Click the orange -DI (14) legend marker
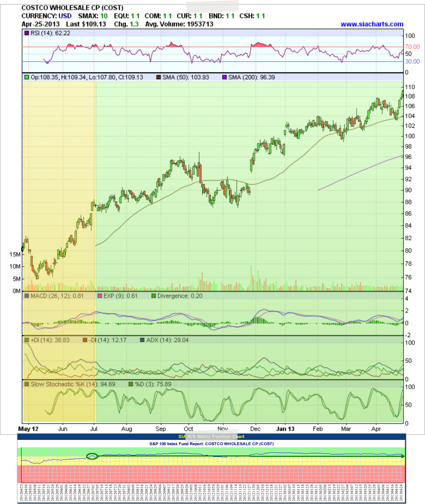 coord(85,340)
